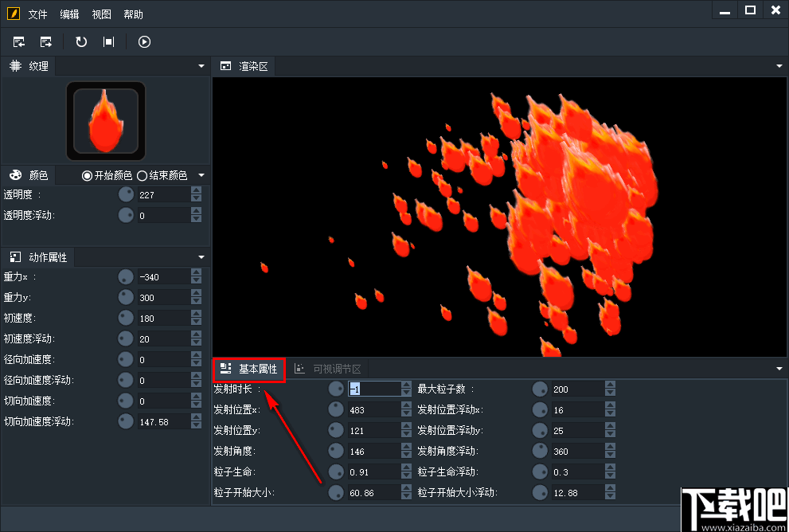This screenshot has height=532, width=789.
Task: Select the 基本属性 tab
Action: pos(249,369)
